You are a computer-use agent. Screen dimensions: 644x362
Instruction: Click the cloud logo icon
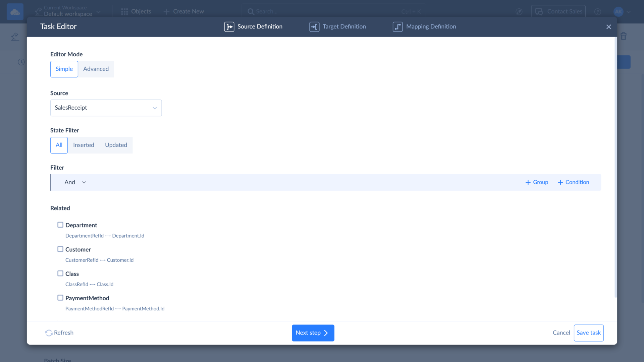(15, 12)
